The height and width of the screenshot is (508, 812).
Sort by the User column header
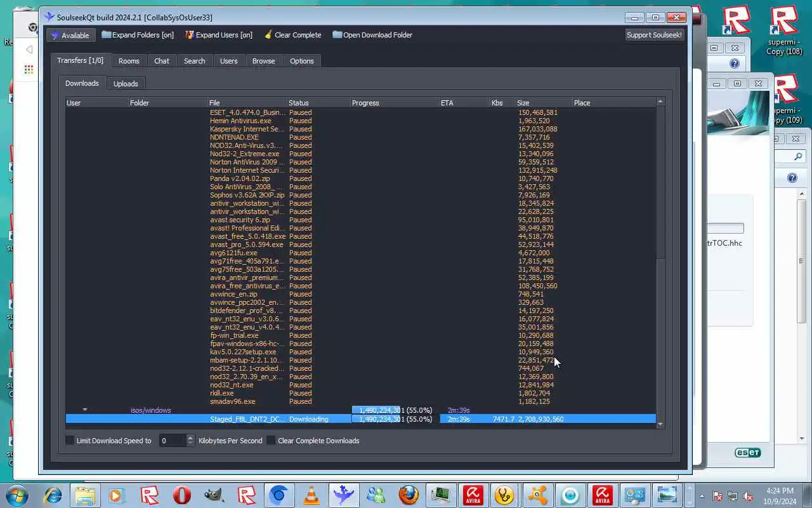pyautogui.click(x=97, y=103)
